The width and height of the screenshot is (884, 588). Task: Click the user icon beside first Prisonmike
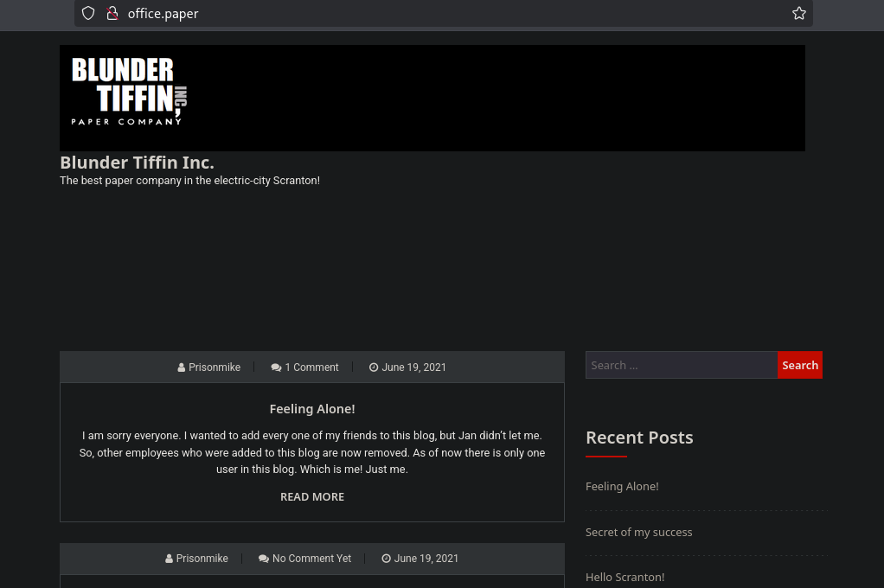pyautogui.click(x=182, y=367)
